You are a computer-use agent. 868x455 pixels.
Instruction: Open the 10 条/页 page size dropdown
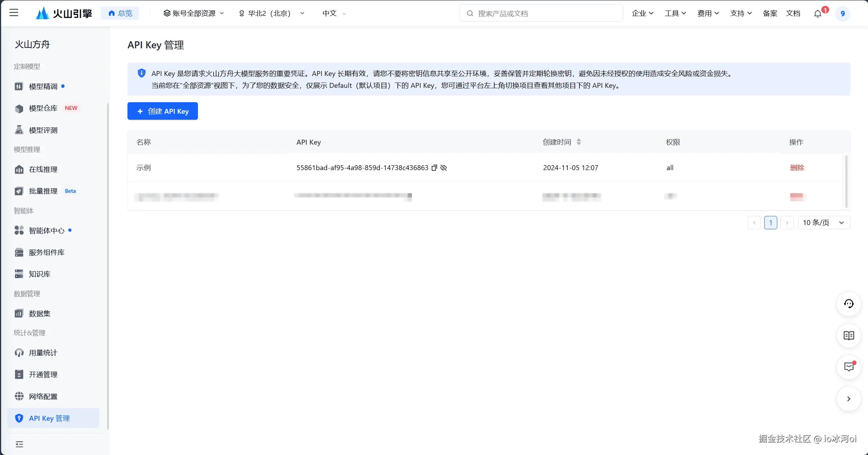click(824, 223)
